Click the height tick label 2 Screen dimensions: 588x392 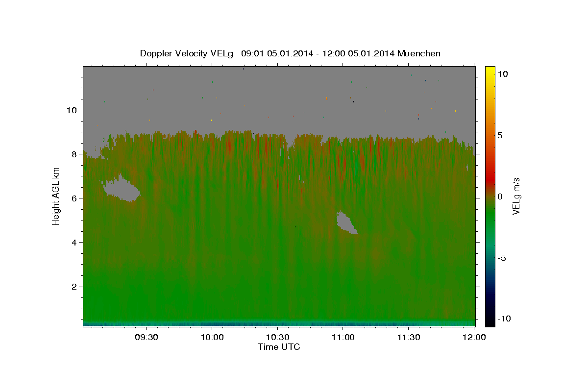(x=75, y=286)
